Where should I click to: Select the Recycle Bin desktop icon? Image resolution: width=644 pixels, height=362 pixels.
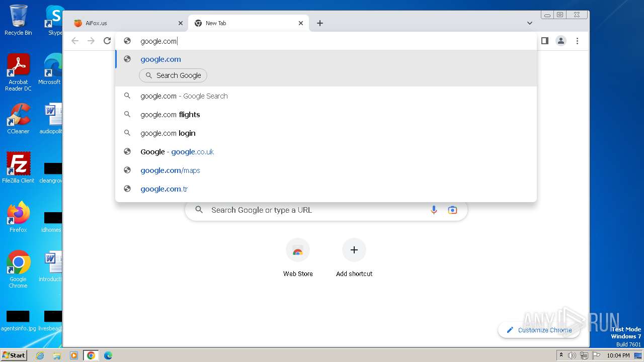(x=18, y=20)
